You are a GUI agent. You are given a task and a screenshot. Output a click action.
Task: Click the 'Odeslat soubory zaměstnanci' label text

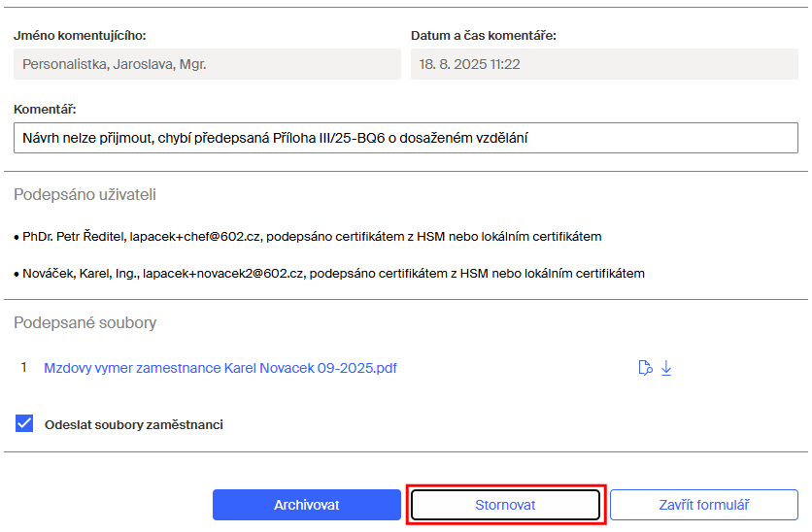click(x=134, y=424)
